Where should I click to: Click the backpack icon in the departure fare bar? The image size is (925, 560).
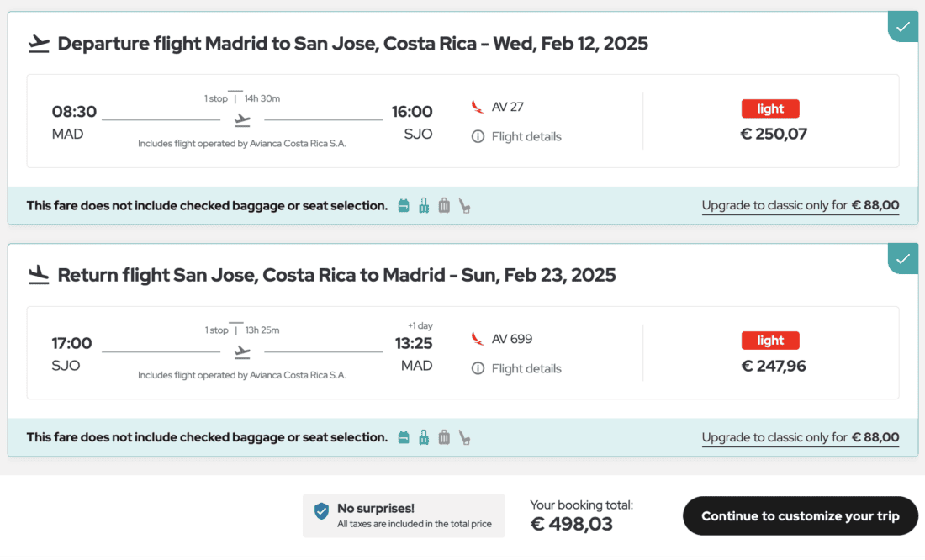tap(404, 205)
